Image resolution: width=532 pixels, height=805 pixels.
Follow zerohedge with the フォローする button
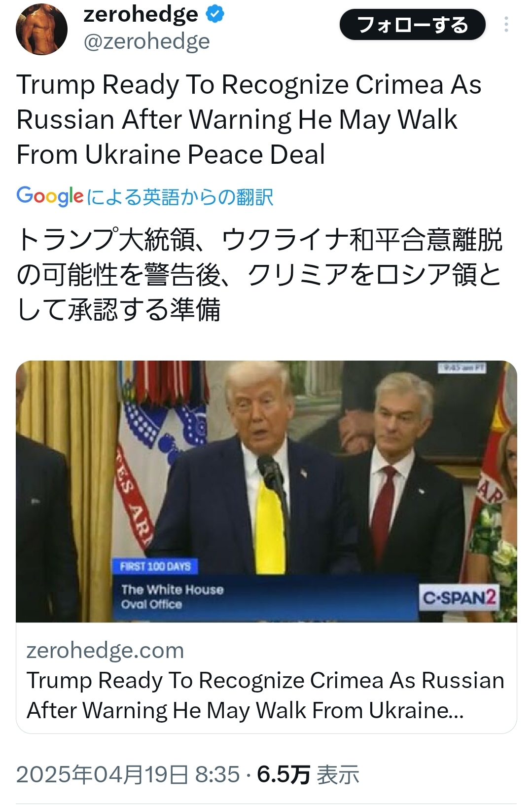tap(413, 25)
